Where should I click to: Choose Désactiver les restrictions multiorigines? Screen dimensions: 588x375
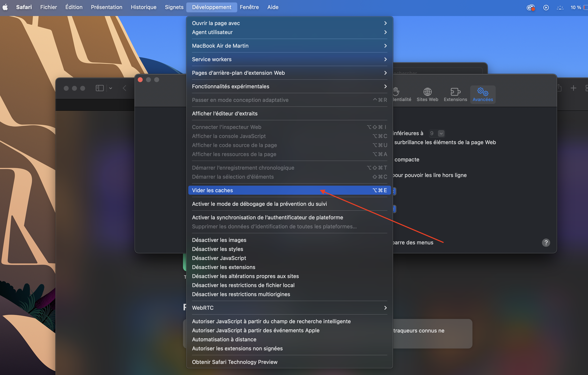(x=290, y=294)
